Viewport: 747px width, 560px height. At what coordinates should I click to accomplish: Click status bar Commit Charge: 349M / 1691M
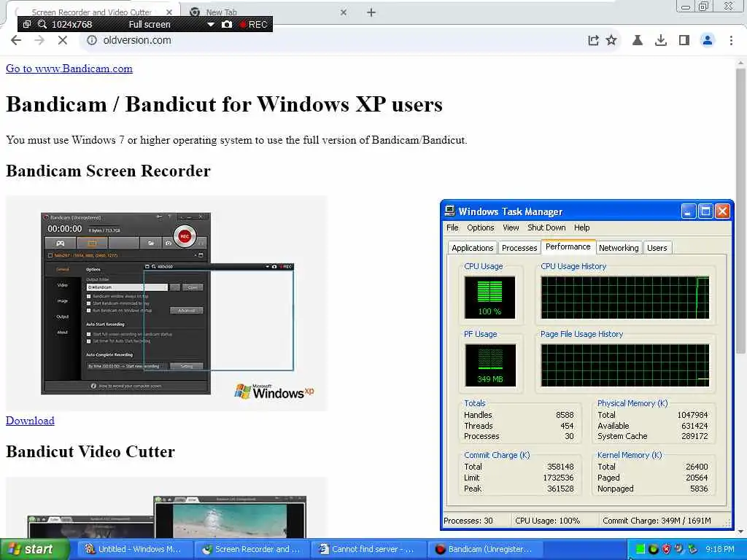[x=657, y=521]
